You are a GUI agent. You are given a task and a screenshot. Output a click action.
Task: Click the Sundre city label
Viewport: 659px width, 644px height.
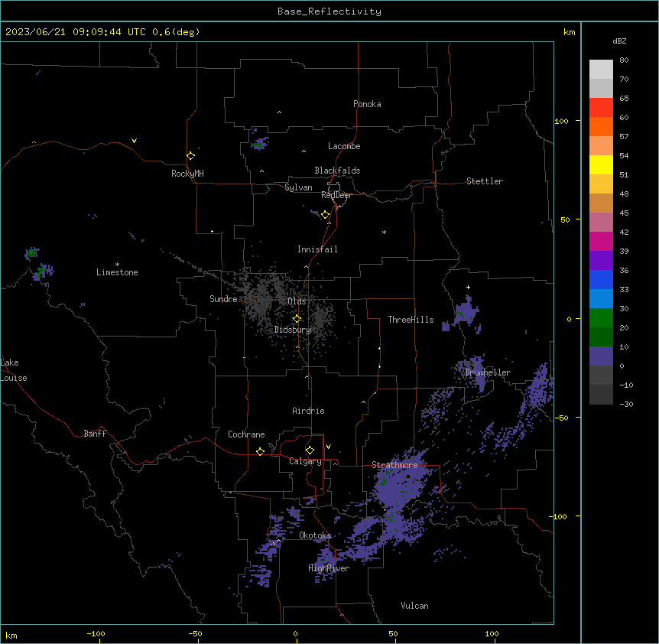pos(223,299)
